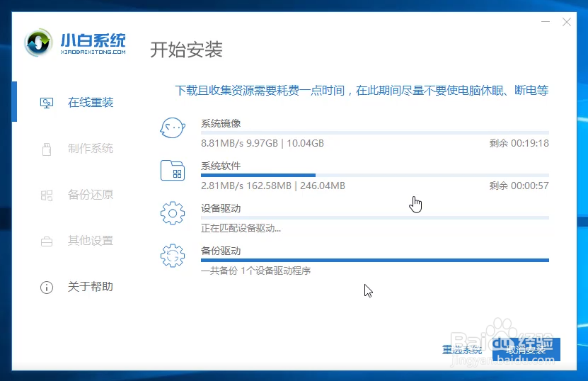Click the 备份驱动 gear refresh icon
This screenshot has height=381, width=588.
(x=173, y=256)
